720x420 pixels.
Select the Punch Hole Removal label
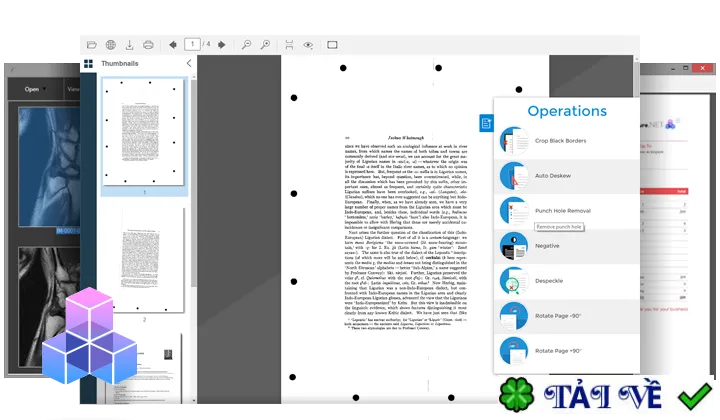point(562,211)
